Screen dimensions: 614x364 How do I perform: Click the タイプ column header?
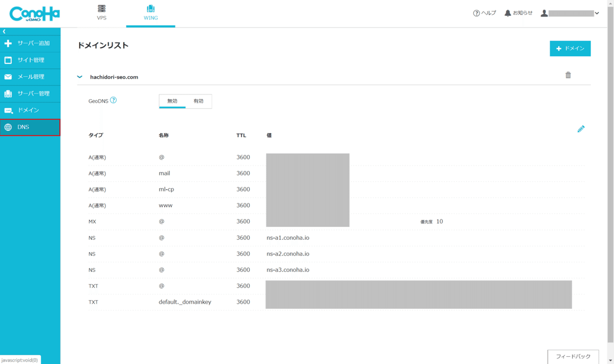pyautogui.click(x=96, y=135)
